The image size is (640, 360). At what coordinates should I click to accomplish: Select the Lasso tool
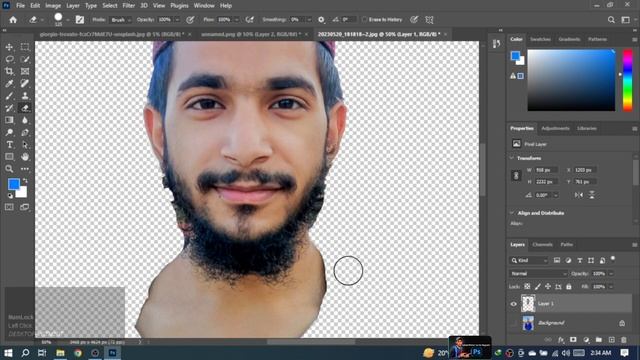[9, 60]
